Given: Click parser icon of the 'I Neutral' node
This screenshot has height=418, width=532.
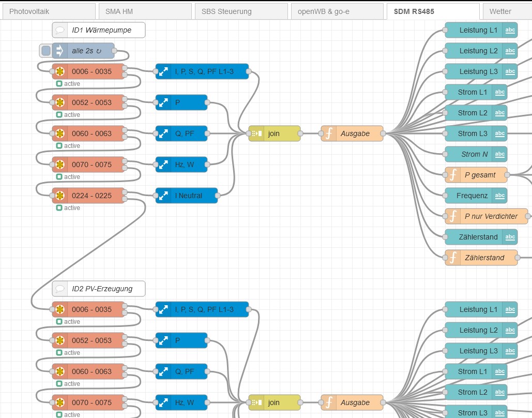Looking at the screenshot, I should coord(163,196).
